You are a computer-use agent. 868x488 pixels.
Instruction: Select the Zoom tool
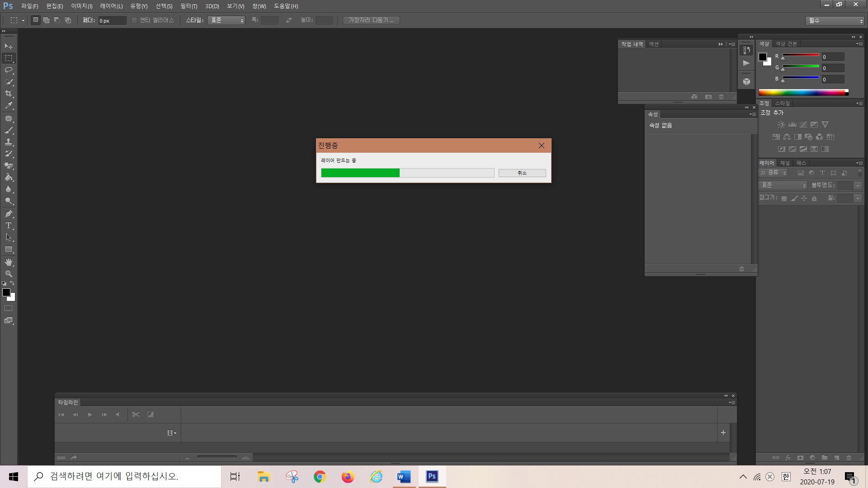[x=9, y=274]
